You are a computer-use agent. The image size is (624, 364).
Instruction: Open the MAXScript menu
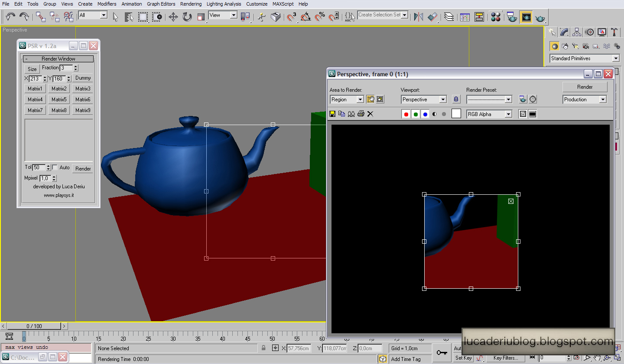point(283,4)
